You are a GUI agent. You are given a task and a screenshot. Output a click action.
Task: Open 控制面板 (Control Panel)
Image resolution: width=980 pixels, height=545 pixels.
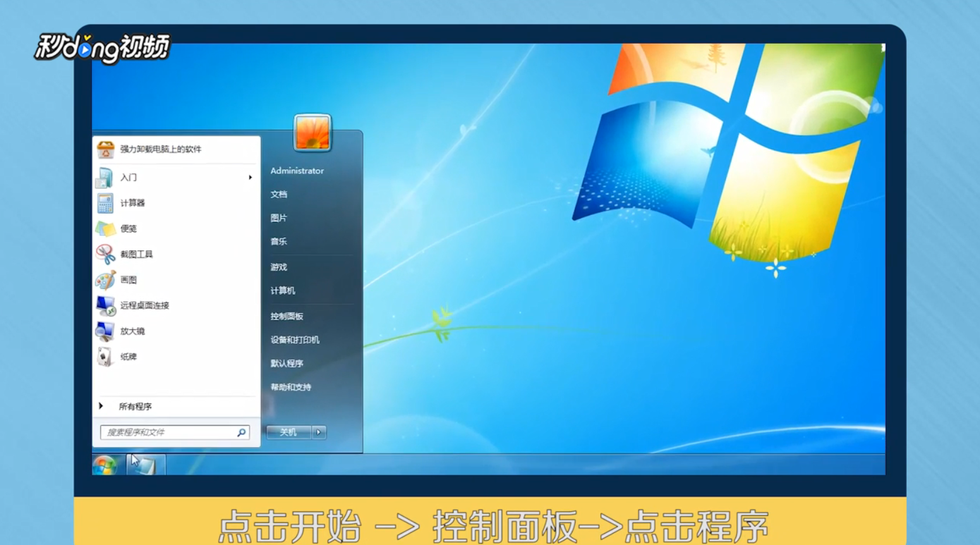287,316
